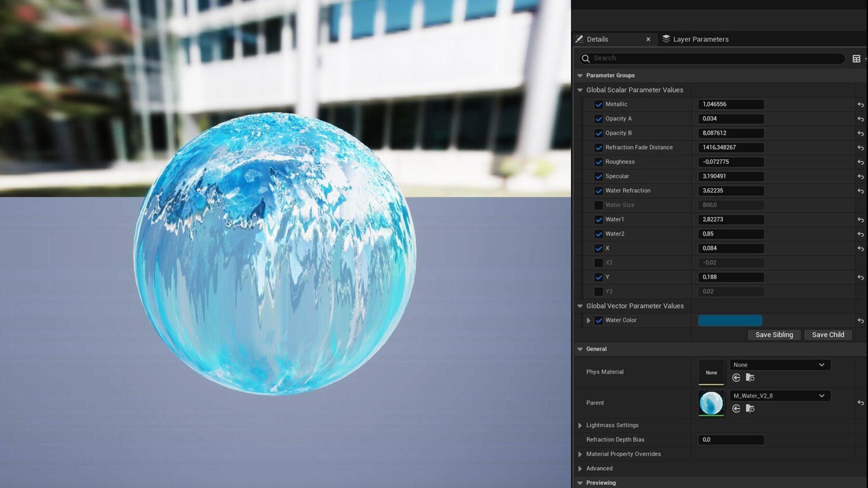Viewport: 868px width, 488px height.
Task: Toggle the Water Color checkbox
Action: tap(598, 320)
